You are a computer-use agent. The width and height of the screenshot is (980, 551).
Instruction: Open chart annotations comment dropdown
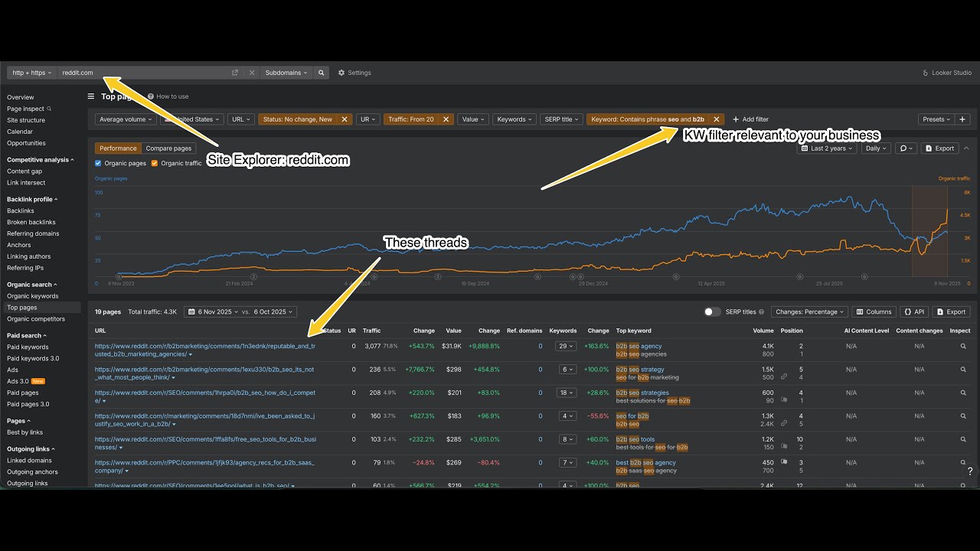(905, 148)
